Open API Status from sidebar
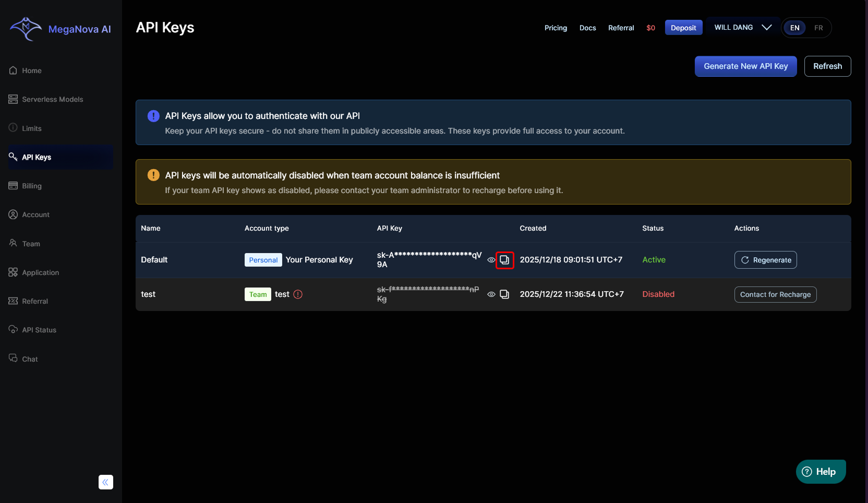Image resolution: width=868 pixels, height=503 pixels. [x=39, y=330]
